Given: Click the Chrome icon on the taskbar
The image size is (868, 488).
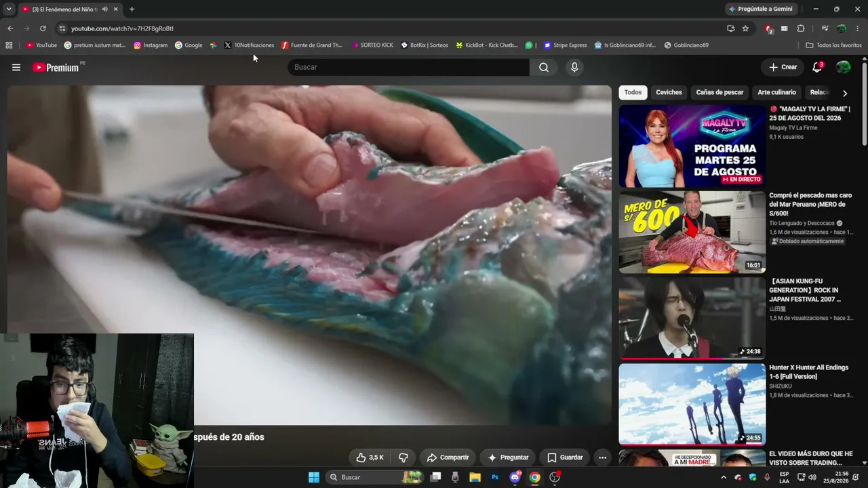Looking at the screenshot, I should [535, 477].
